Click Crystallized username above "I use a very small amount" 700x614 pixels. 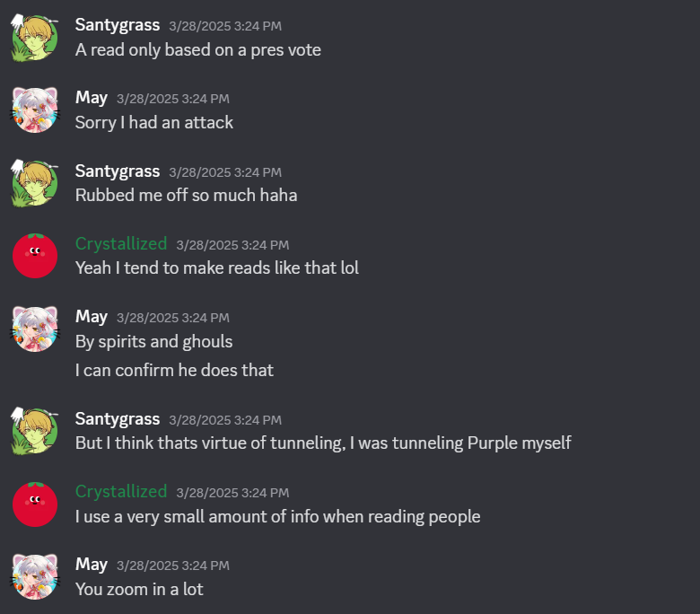pos(121,491)
